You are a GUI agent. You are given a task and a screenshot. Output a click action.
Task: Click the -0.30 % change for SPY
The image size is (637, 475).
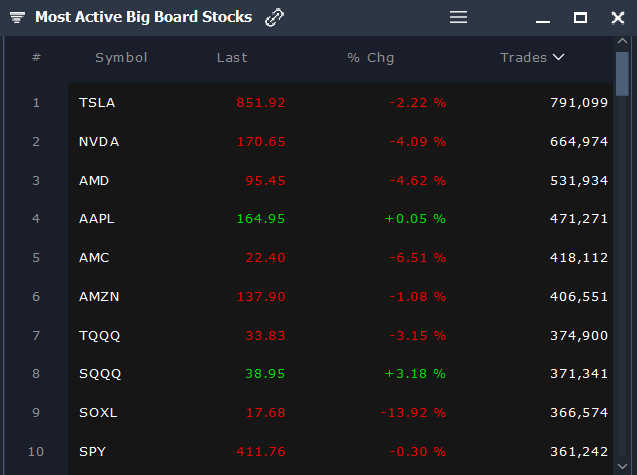418,452
